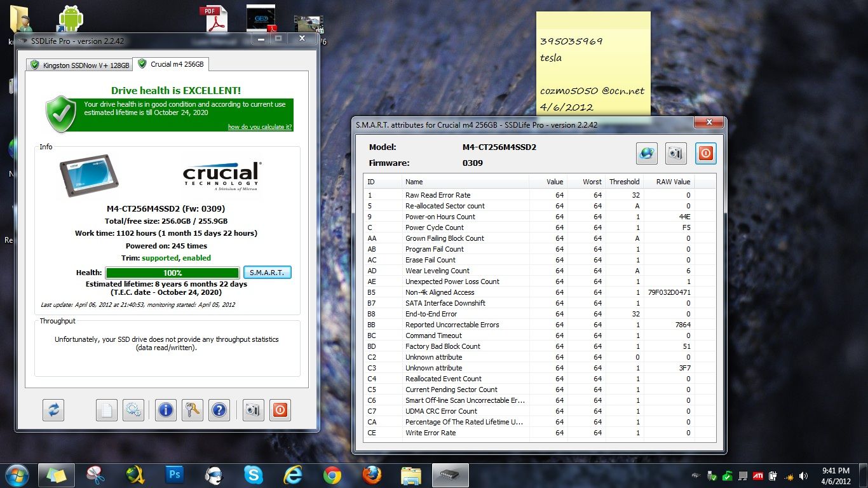
Task: Click the ATI tray icon
Action: (758, 475)
